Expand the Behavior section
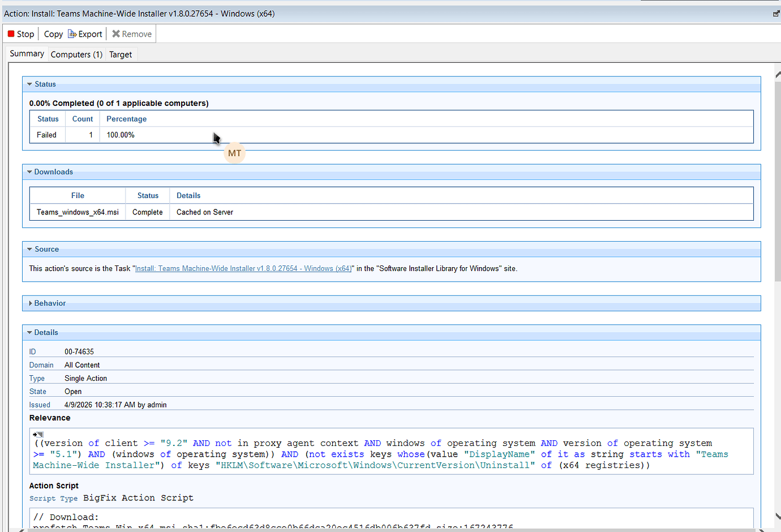 30,303
